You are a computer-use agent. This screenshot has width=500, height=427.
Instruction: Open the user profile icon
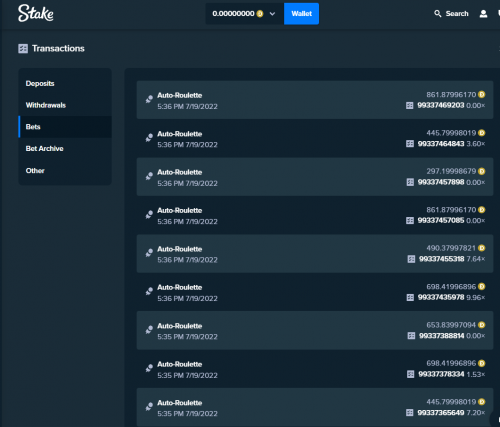pyautogui.click(x=483, y=14)
